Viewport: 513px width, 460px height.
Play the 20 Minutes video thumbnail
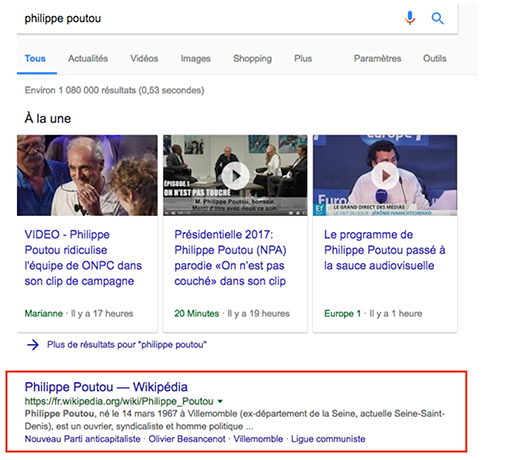coord(235,175)
